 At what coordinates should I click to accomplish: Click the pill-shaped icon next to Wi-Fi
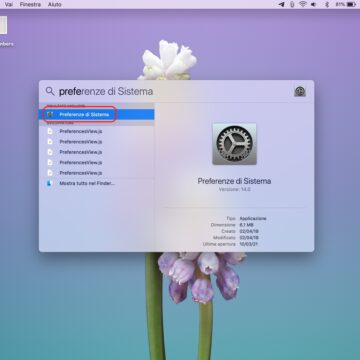292,4
